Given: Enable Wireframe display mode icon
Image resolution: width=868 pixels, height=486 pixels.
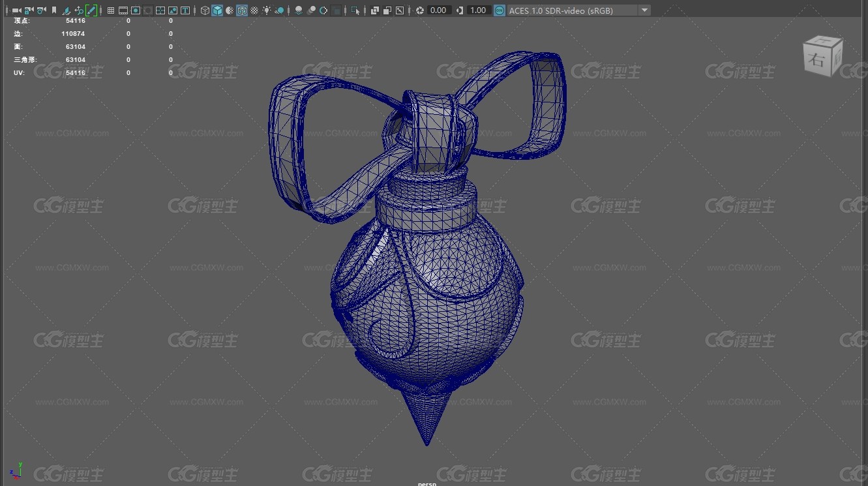Looking at the screenshot, I should coord(205,10).
